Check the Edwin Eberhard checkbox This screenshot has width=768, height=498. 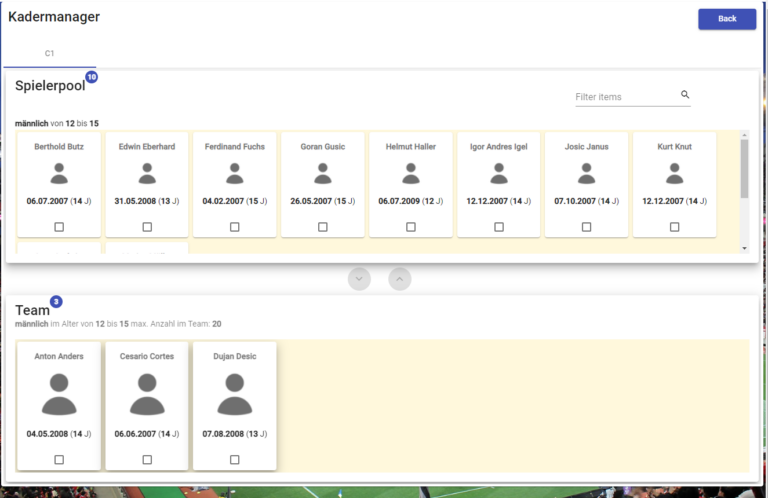click(x=147, y=227)
